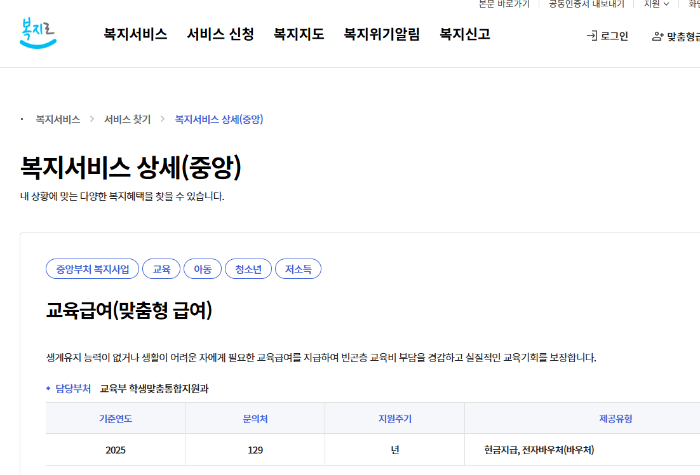Click 복지서비스 상세(중앙) breadcrumb
The height and width of the screenshot is (475, 700).
pyautogui.click(x=219, y=120)
